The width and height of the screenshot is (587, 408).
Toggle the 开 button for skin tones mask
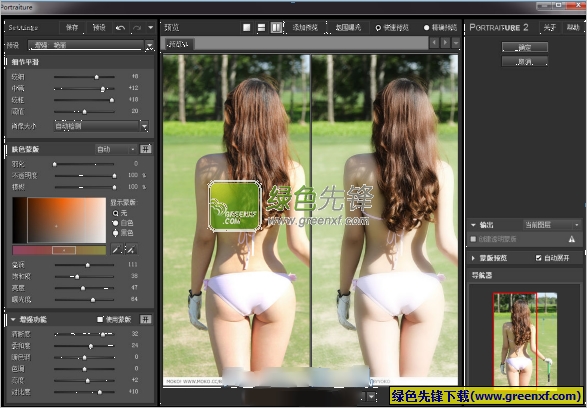[146, 149]
